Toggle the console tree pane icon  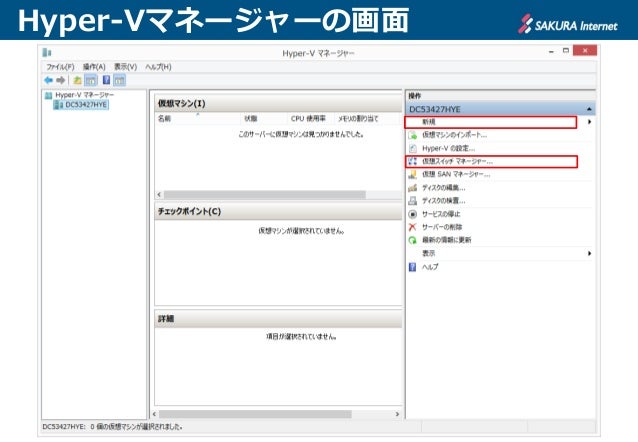pyautogui.click(x=91, y=80)
